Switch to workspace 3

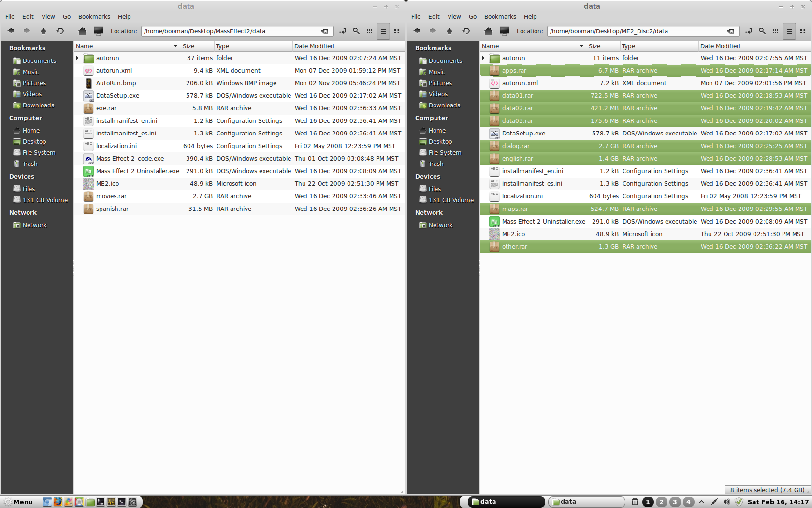pyautogui.click(x=675, y=502)
